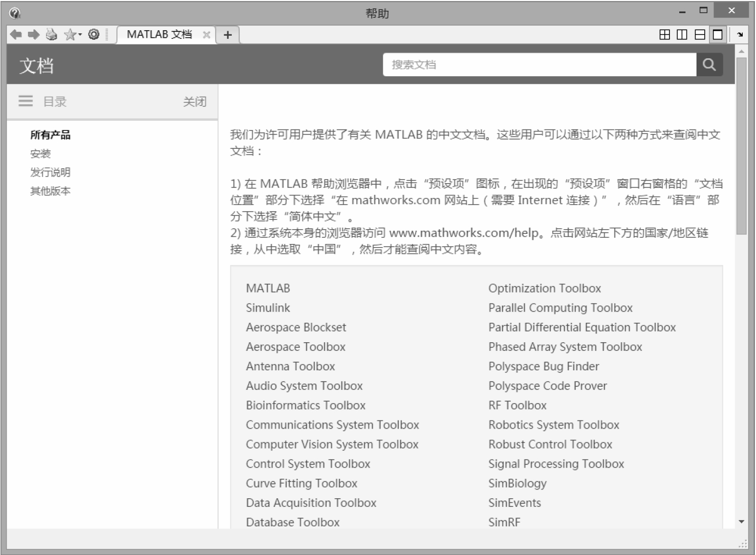Screen dimensions: 756x555
Task: Switch to left/right split layout
Action: click(682, 35)
